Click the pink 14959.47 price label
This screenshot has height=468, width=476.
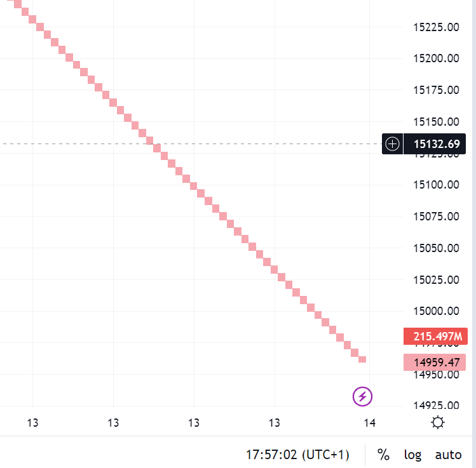[436, 363]
